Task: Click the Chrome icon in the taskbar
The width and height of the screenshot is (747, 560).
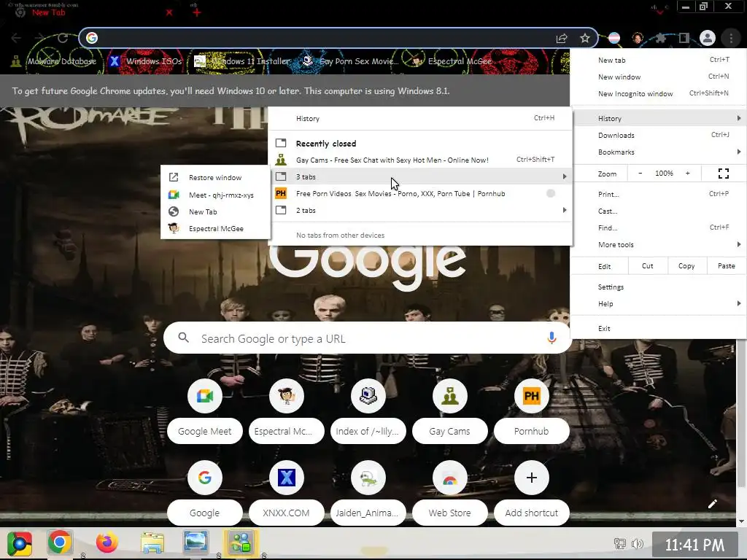Action: point(60,542)
